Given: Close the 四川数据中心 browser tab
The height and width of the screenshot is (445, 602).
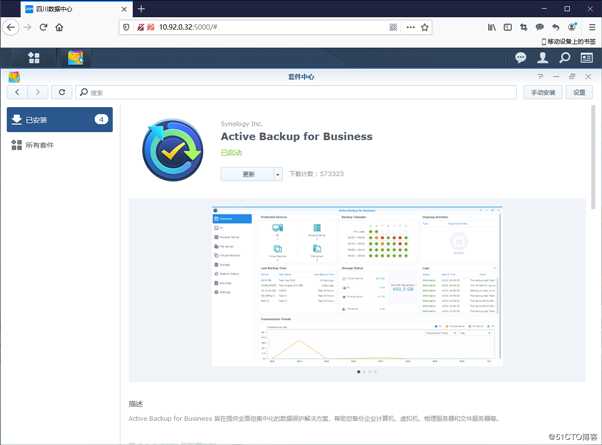Looking at the screenshot, I should pos(124,9).
